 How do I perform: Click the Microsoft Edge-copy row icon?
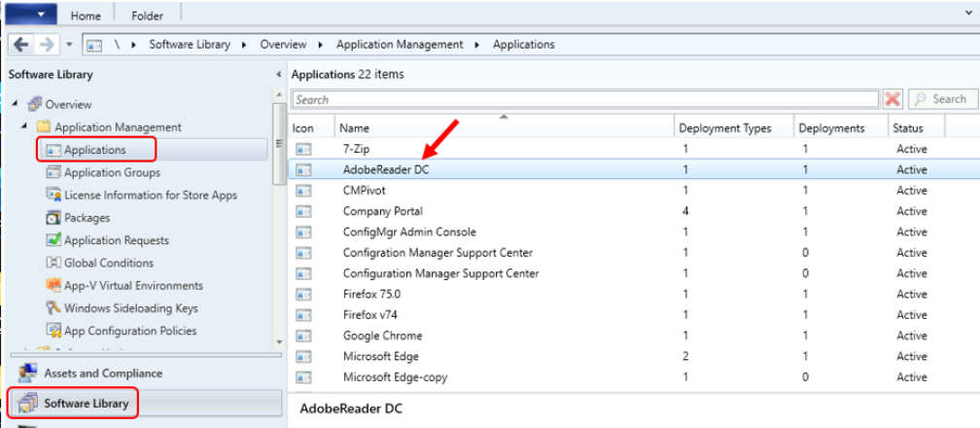[x=303, y=377]
